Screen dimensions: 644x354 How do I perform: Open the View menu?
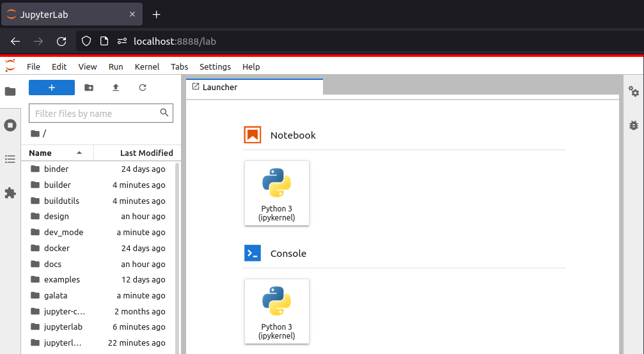(x=88, y=66)
